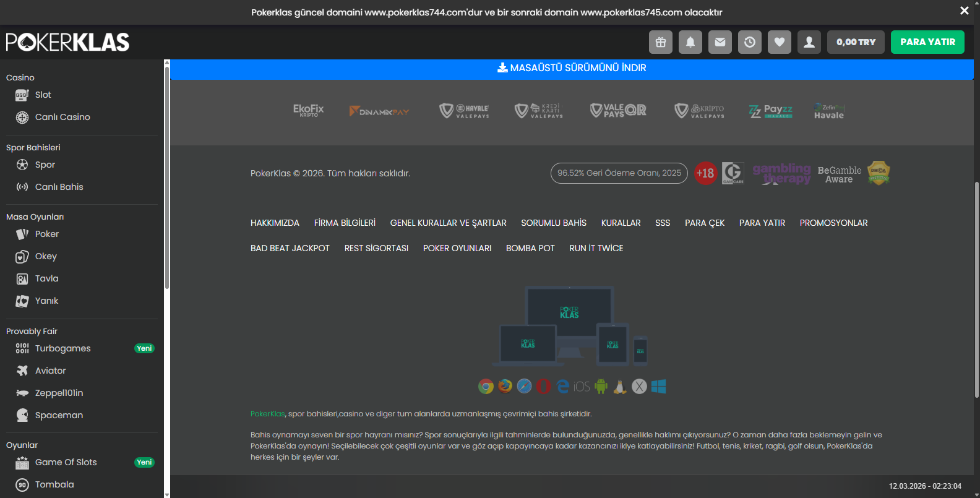Click the 0,00 TRY balance button
The image size is (980, 498).
click(856, 42)
